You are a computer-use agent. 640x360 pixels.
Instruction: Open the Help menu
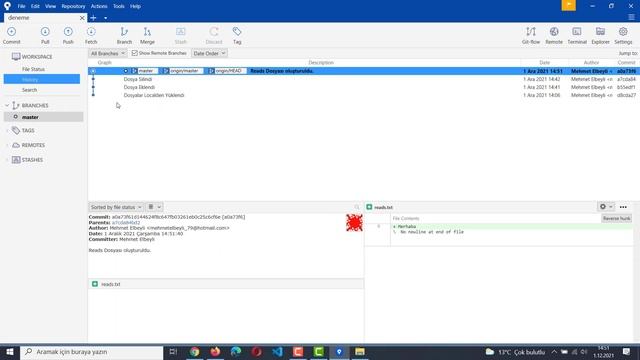point(135,6)
